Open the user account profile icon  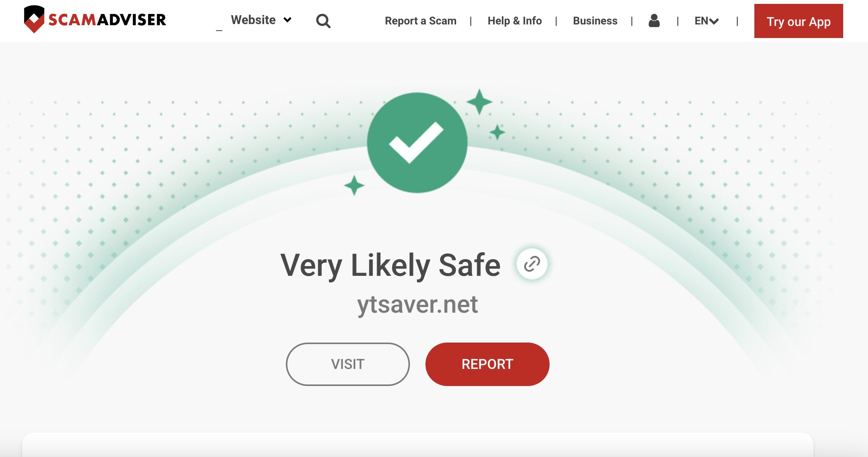click(654, 21)
